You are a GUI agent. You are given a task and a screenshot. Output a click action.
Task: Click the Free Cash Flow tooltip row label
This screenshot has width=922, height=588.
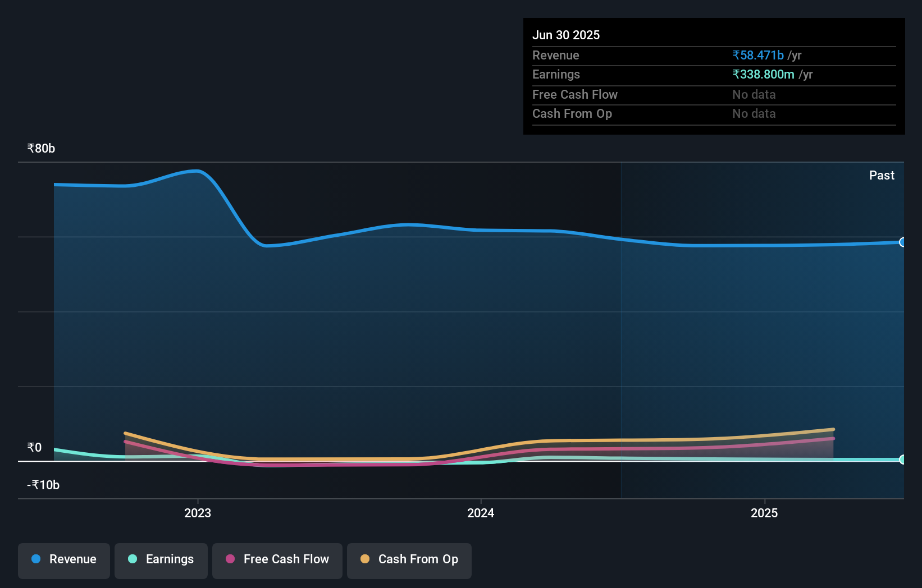(x=575, y=94)
